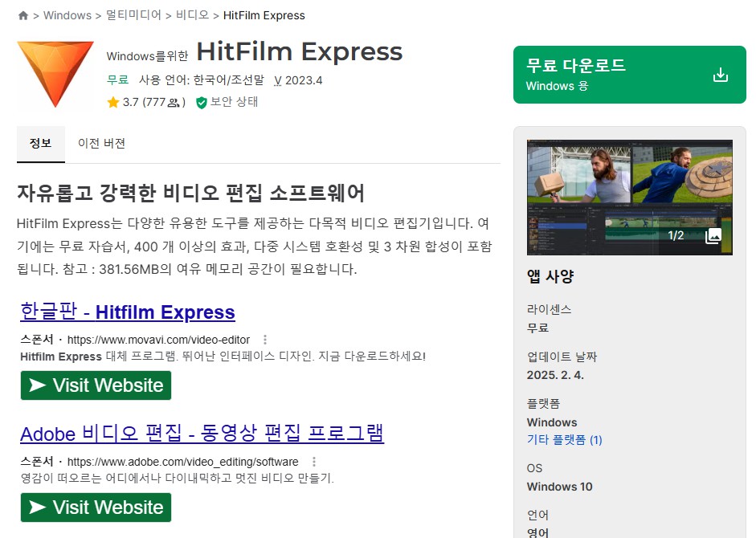This screenshot has width=756, height=538.
Task: Click Visit Website under the Adobe ad
Action: (96, 507)
